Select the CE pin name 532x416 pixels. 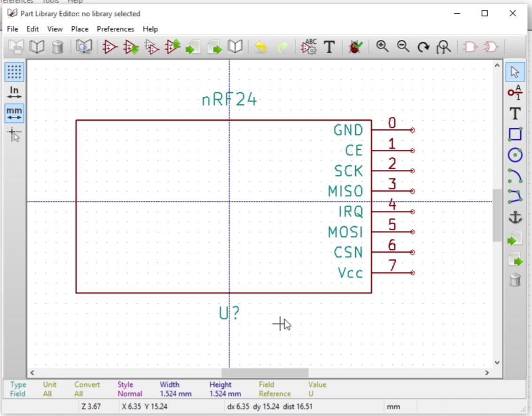pyautogui.click(x=354, y=151)
